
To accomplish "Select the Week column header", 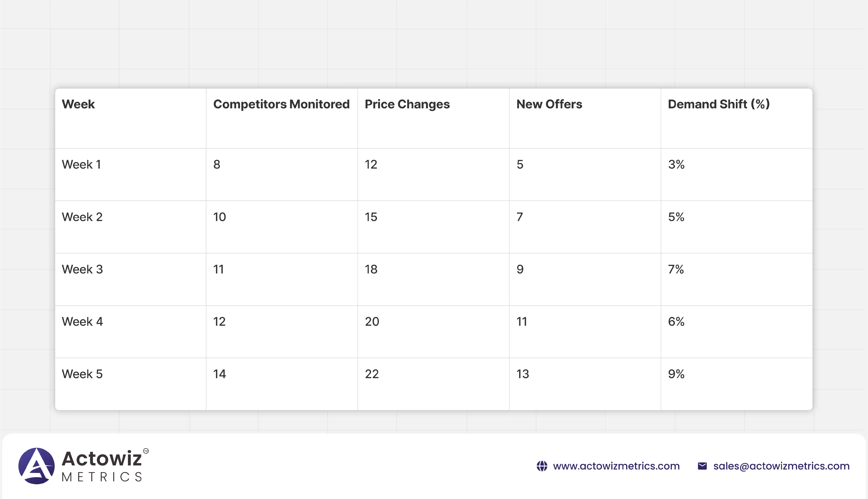I will [78, 104].
